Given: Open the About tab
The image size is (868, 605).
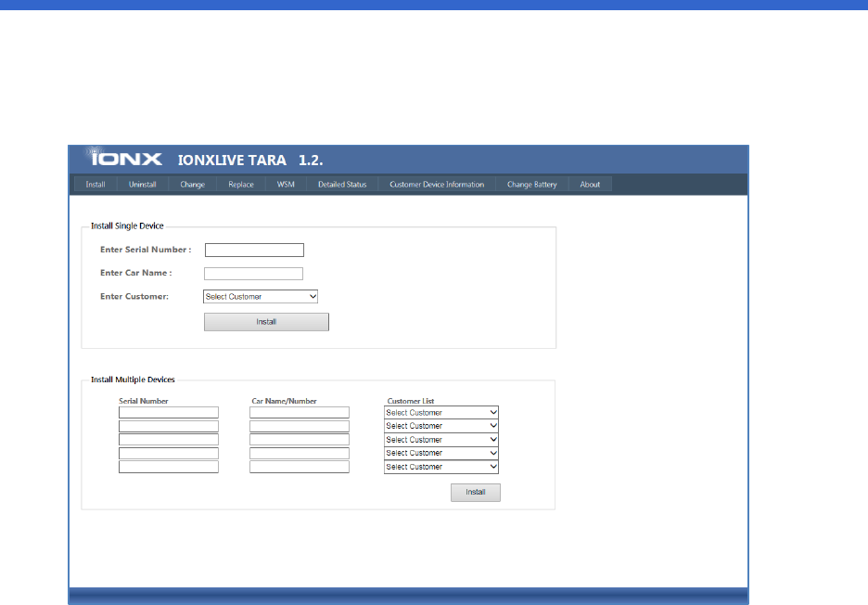Looking at the screenshot, I should [x=590, y=185].
